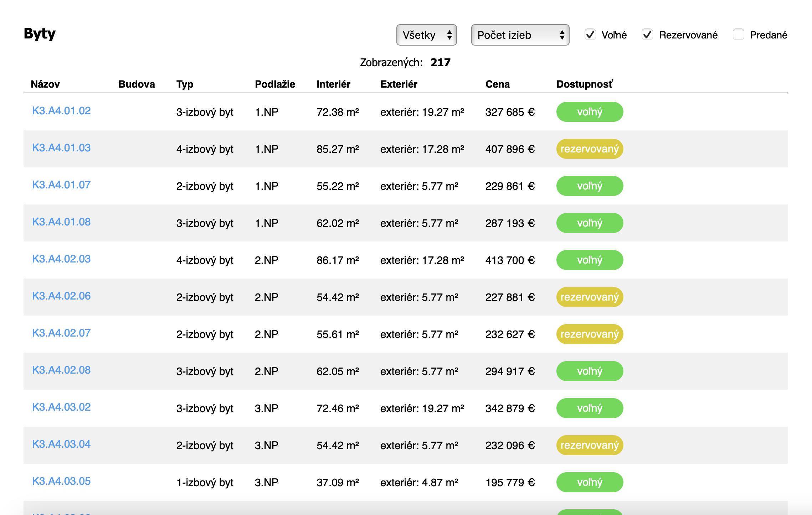Screen dimensions: 812x515
Task: Click rezervovaný badge for K3.A4.02.07
Action: point(590,334)
